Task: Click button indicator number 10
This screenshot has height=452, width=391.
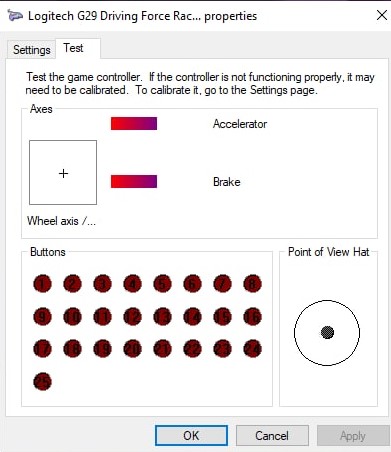Action: click(x=72, y=316)
